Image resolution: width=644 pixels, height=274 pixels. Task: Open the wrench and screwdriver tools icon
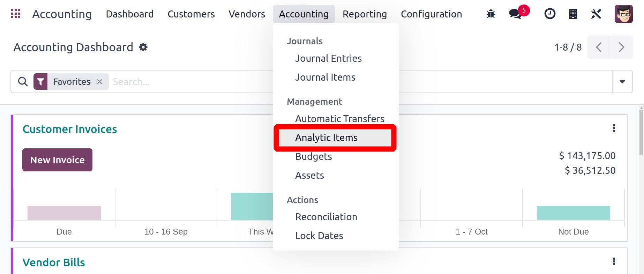(x=596, y=14)
